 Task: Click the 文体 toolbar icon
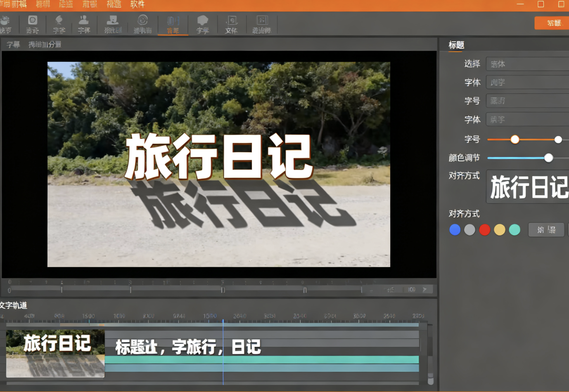[x=231, y=24]
